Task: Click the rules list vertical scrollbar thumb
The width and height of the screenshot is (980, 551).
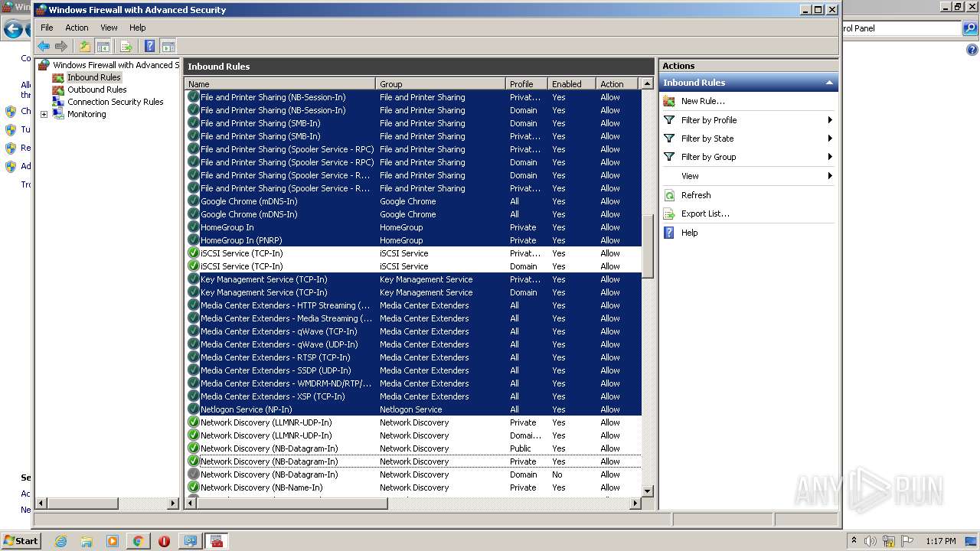Action: [x=648, y=246]
